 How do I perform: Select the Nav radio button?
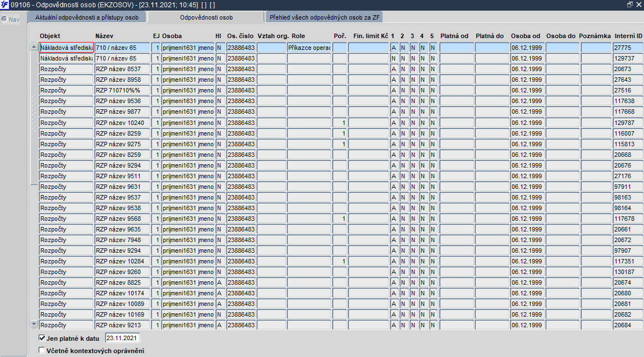coord(4,19)
